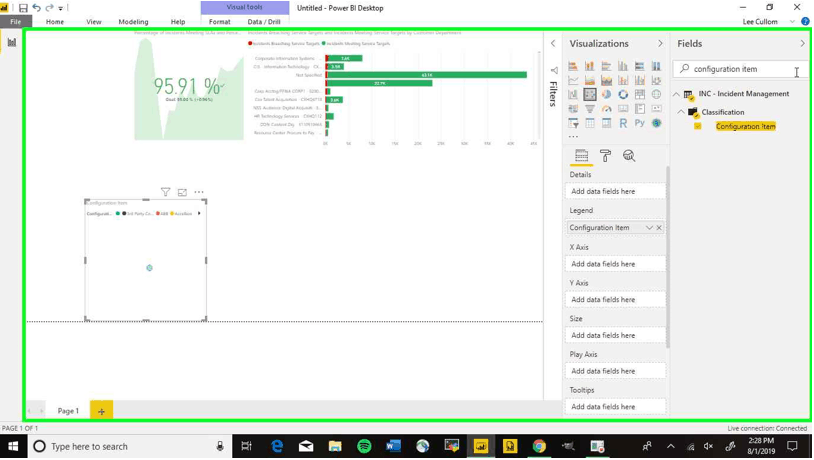Select the ArcGIS Maps visual
The image size is (814, 460).
(657, 123)
